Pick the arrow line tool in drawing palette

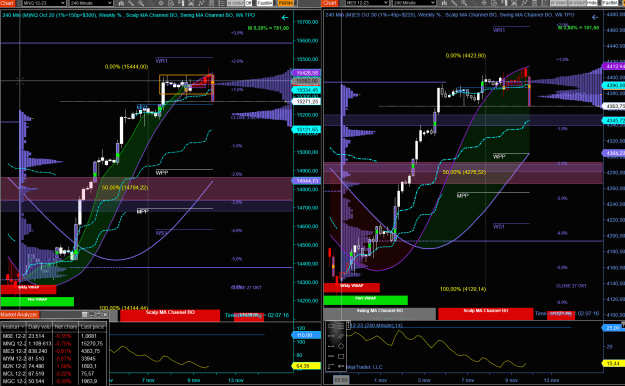click(341, 366)
